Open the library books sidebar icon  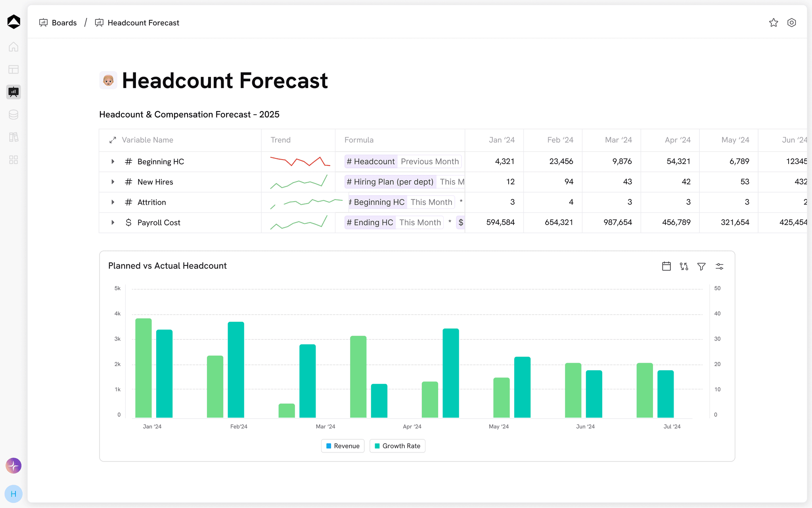tap(13, 137)
